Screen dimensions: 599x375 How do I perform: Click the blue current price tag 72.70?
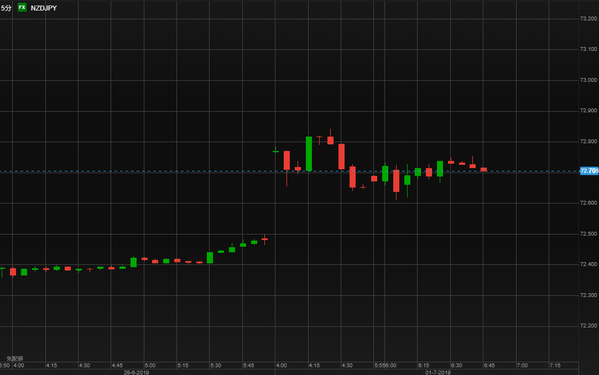point(589,171)
